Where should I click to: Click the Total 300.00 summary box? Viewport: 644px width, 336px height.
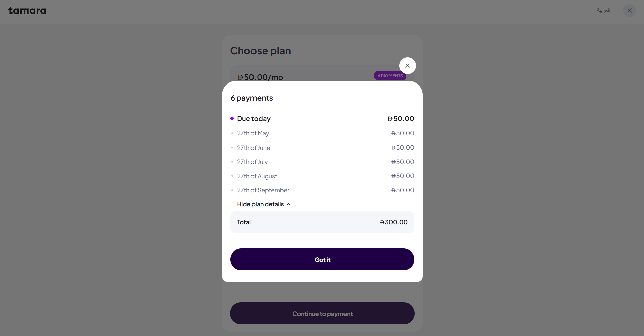tap(322, 222)
